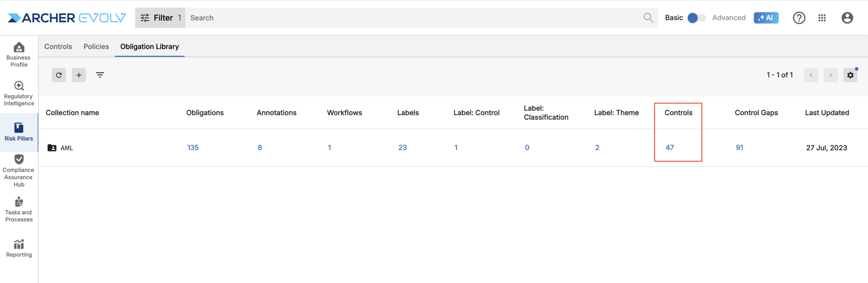Click into the Search field
The image size is (868, 283).
point(414,18)
